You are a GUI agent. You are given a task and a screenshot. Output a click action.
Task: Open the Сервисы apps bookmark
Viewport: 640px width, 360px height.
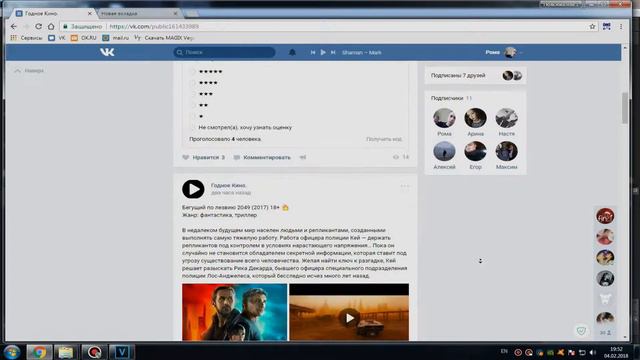27,38
